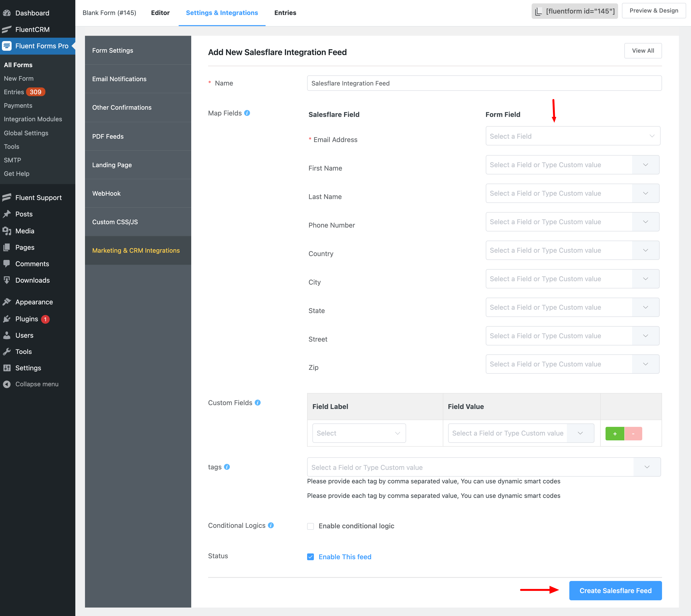Click the Posts pin icon
Viewport: 691px width, 616px height.
pos(7,214)
